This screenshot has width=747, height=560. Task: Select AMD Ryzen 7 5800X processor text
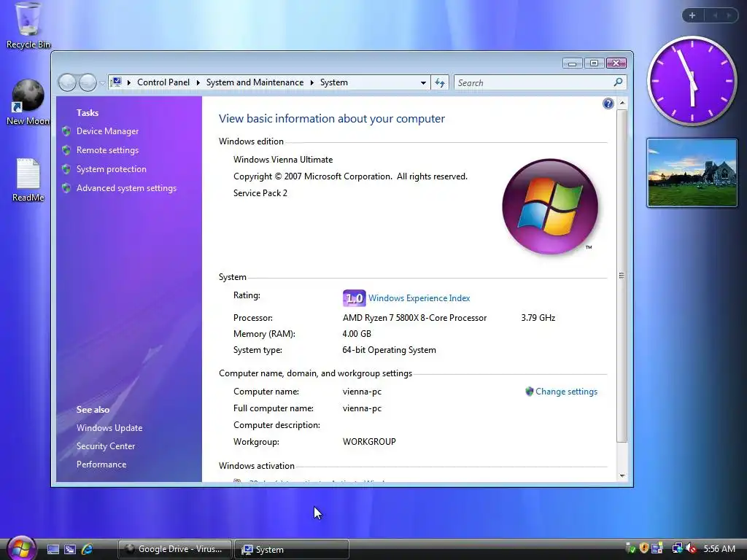[414, 318]
